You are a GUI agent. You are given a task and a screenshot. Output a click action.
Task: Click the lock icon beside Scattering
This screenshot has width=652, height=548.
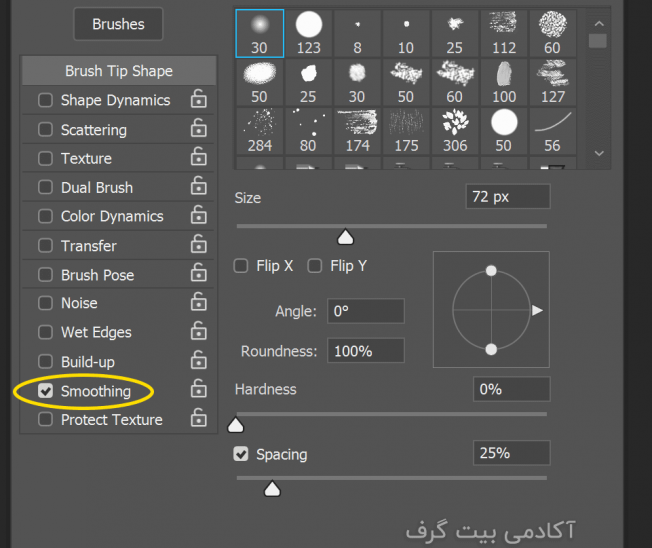coord(198,128)
